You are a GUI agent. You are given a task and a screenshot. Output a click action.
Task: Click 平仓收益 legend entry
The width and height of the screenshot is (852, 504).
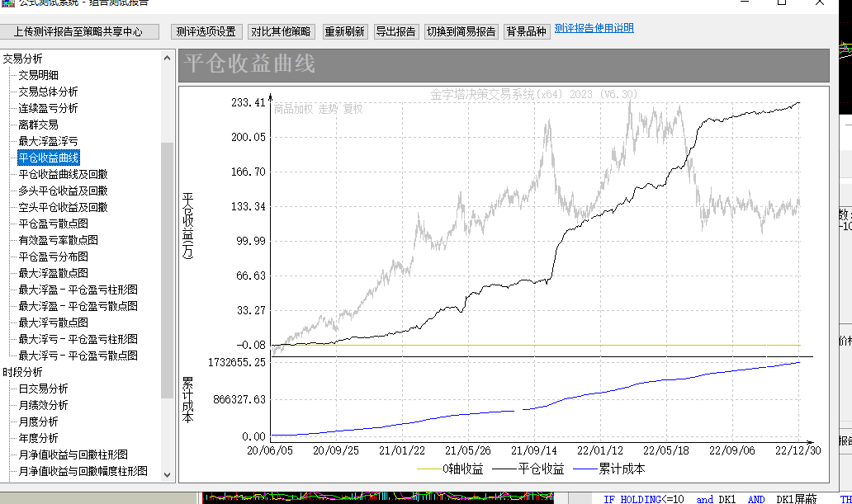528,469
